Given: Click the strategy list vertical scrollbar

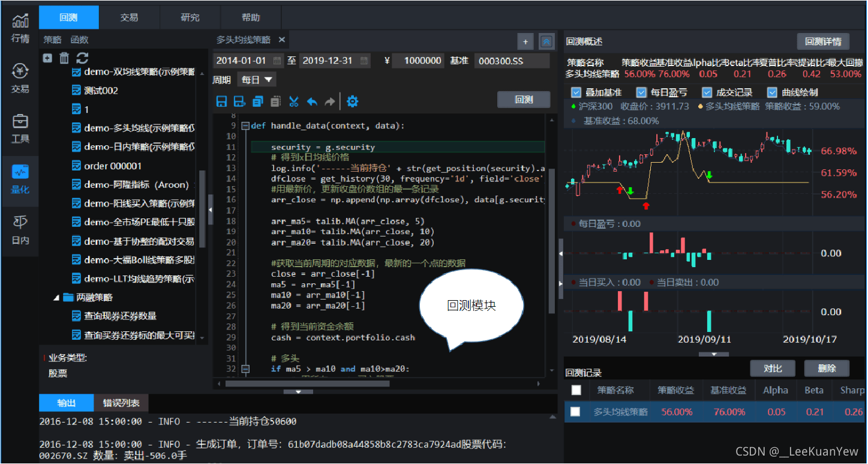Looking at the screenshot, I should [x=202, y=209].
